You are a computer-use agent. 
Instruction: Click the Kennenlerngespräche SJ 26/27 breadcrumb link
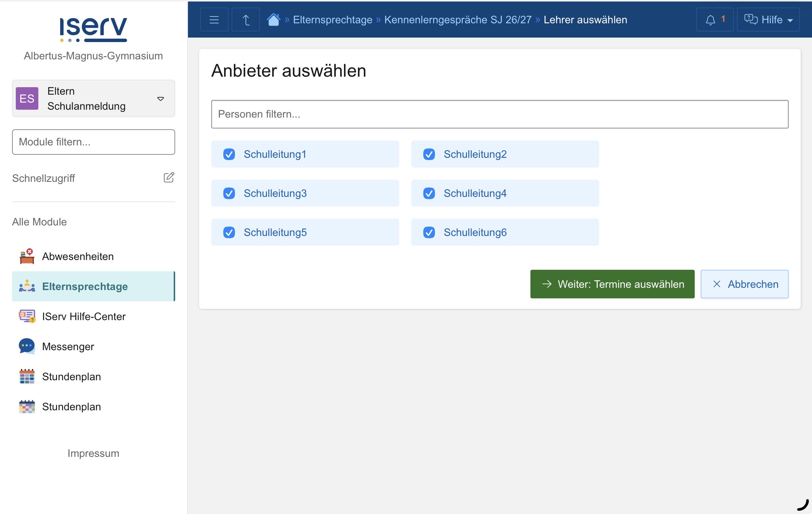point(458,20)
